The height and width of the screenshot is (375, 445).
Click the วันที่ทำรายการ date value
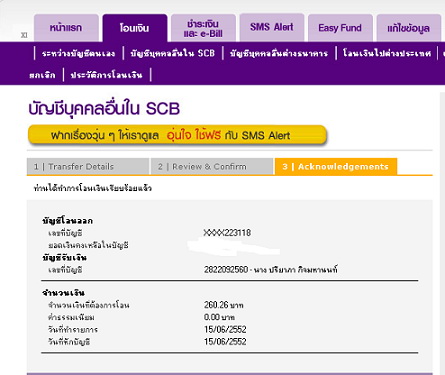click(225, 329)
